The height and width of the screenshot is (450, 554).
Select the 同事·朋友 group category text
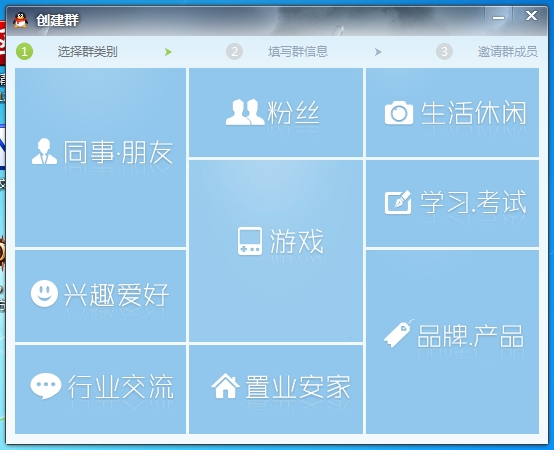pyautogui.click(x=118, y=152)
